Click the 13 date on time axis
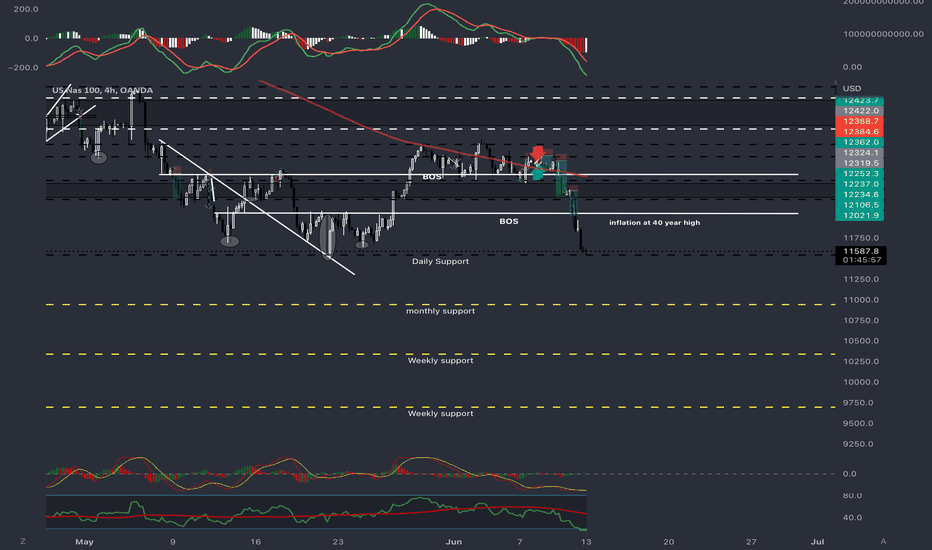This screenshot has width=932, height=550. point(586,542)
